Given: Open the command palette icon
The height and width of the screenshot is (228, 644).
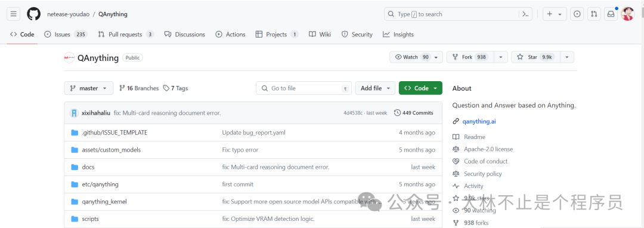Looking at the screenshot, I should [x=525, y=14].
